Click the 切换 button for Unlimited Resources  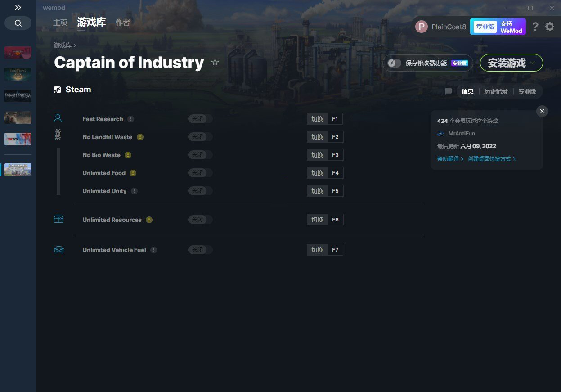(x=317, y=220)
